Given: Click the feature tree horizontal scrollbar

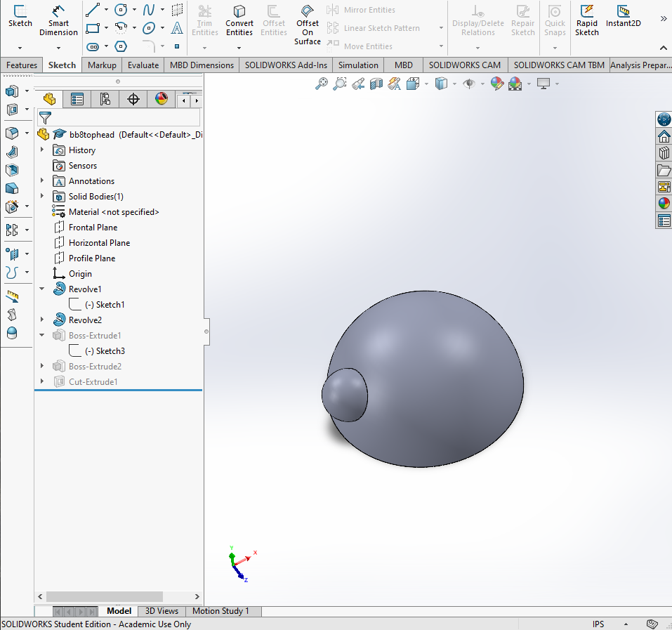Looking at the screenshot, I should click(x=105, y=596).
